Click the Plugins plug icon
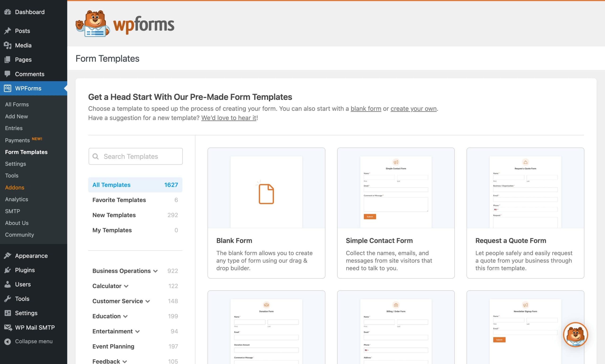This screenshot has width=605, height=364. [x=8, y=270]
